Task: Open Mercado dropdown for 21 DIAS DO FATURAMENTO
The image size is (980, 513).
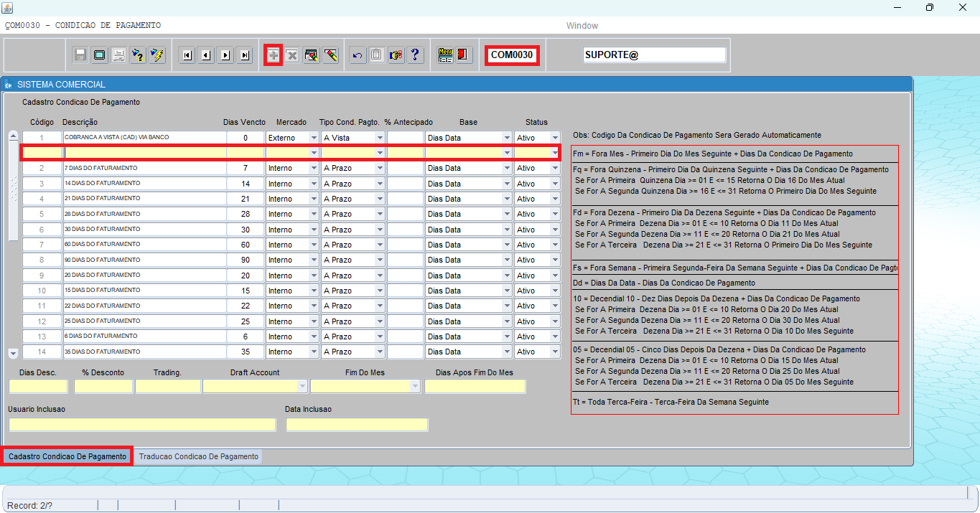Action: tap(314, 199)
